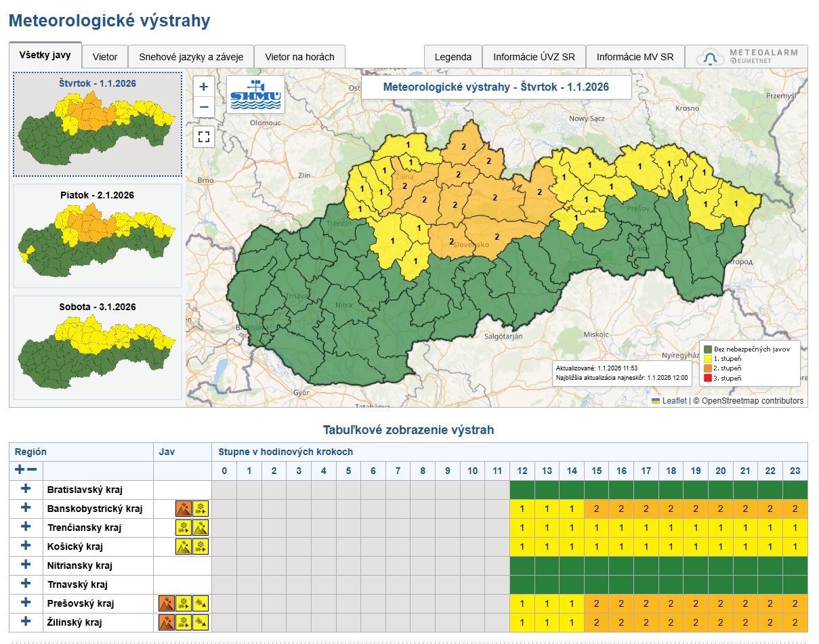Image resolution: width=819 pixels, height=644 pixels.
Task: Click yellow wind icon in Prešovský kraj row
Action: [201, 603]
